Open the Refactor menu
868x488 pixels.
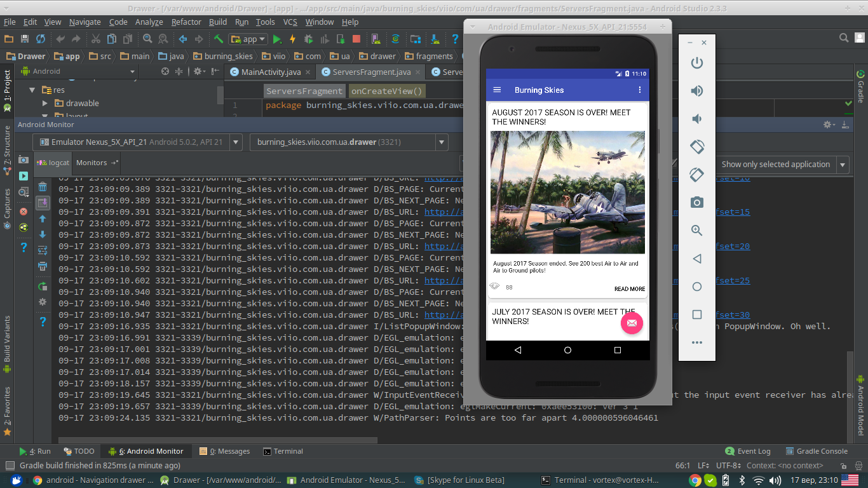(x=186, y=22)
